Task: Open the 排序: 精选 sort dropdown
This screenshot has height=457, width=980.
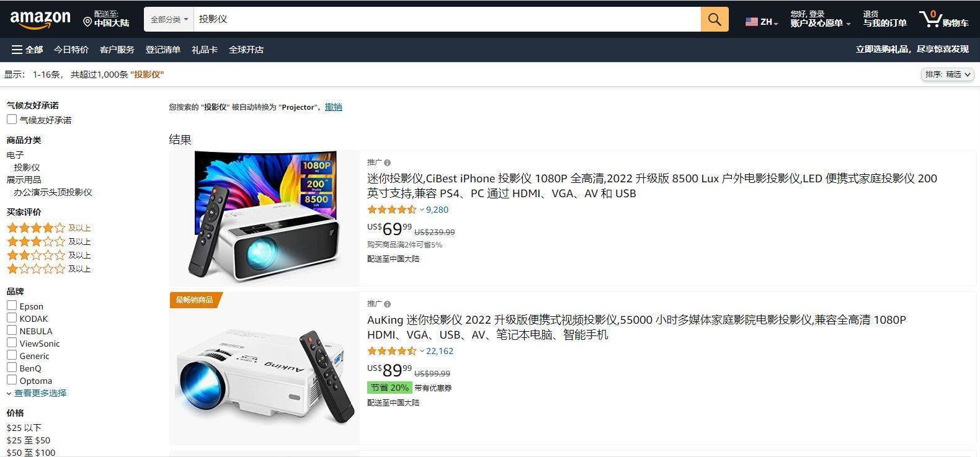Action: point(947,74)
